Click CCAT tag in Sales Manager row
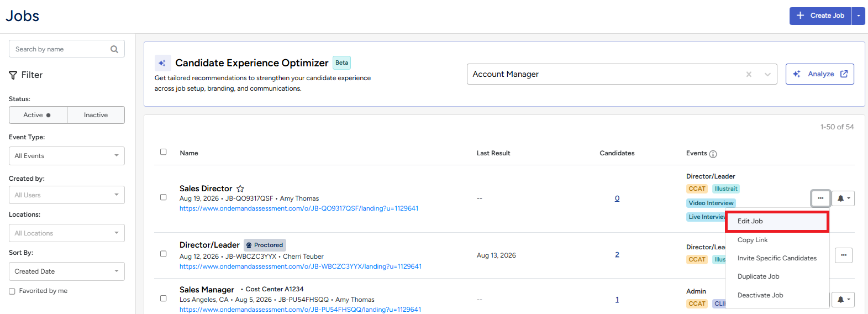868x314 pixels. coord(697,303)
